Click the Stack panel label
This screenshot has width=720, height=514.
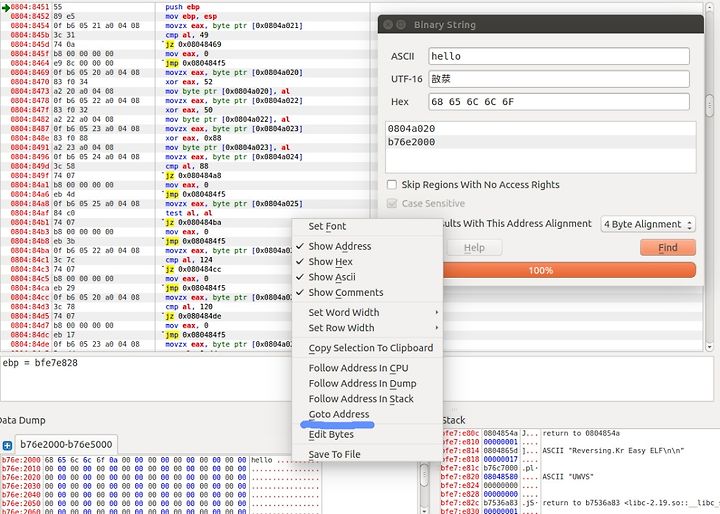point(454,420)
